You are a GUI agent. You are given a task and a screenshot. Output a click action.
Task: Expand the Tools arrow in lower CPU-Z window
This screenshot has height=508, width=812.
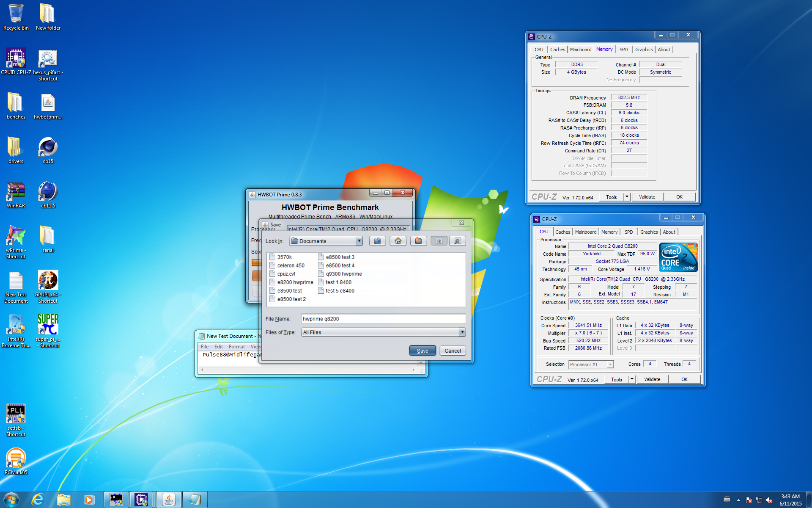(632, 379)
